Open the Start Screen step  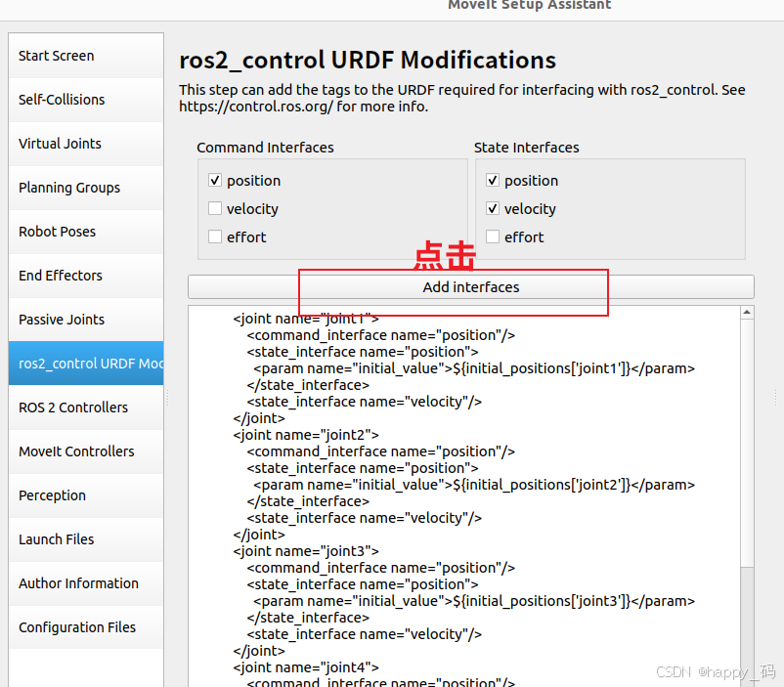[x=86, y=56]
